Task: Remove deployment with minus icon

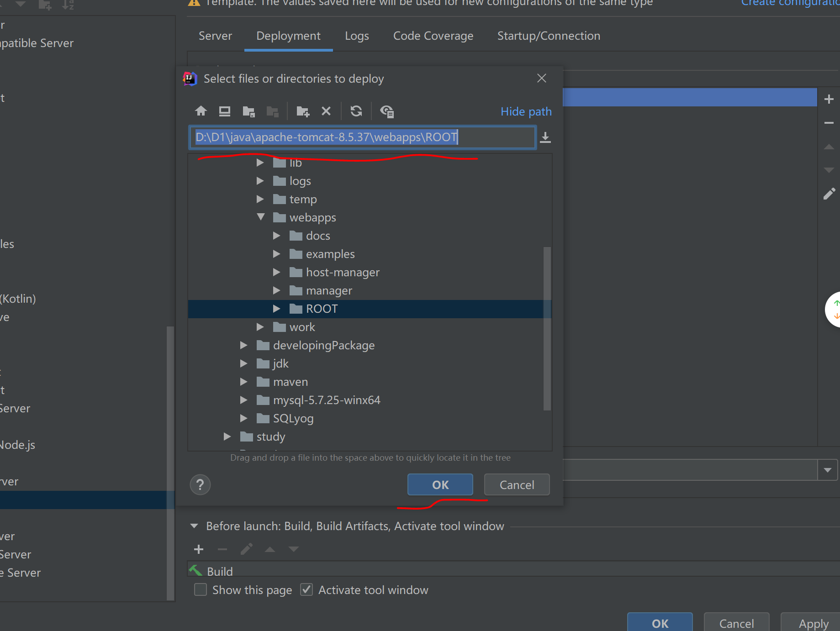Action: point(829,123)
